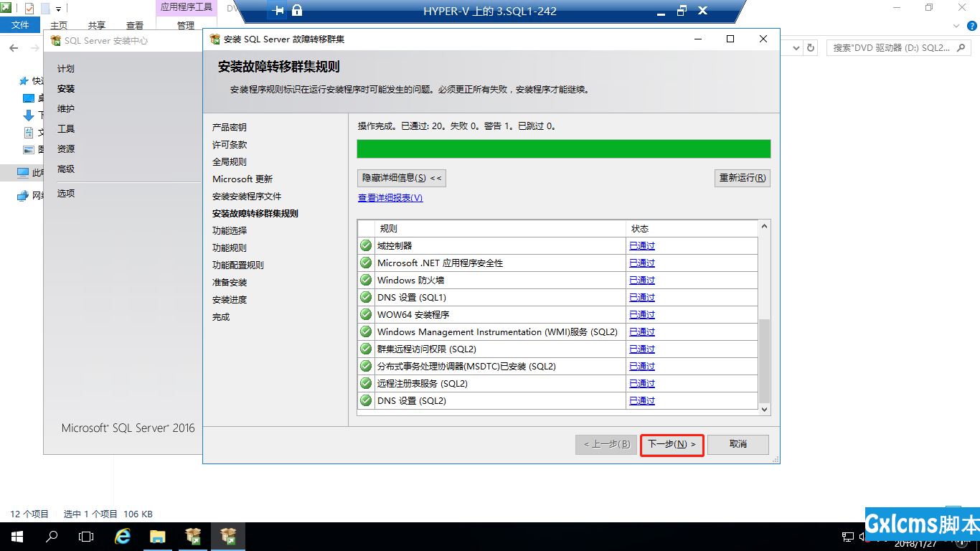This screenshot has width=980, height=551.
Task: Launch Internet Explorer from taskbar
Action: click(x=123, y=536)
